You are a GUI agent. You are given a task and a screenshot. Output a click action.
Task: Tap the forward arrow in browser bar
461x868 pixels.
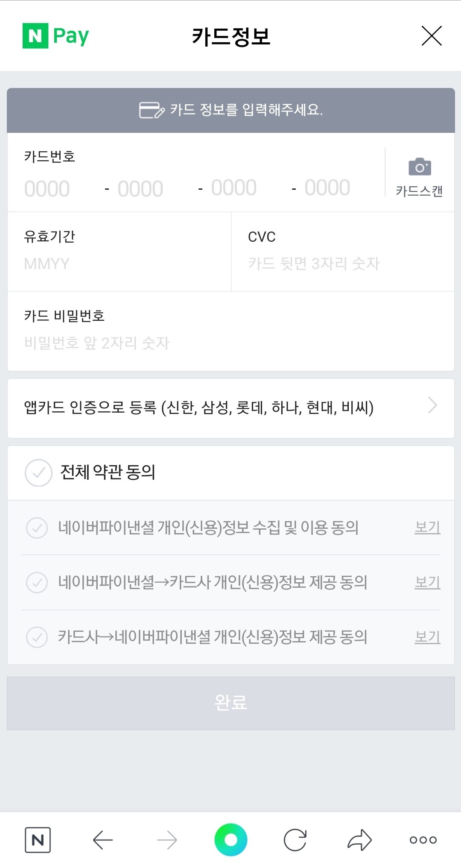[167, 840]
